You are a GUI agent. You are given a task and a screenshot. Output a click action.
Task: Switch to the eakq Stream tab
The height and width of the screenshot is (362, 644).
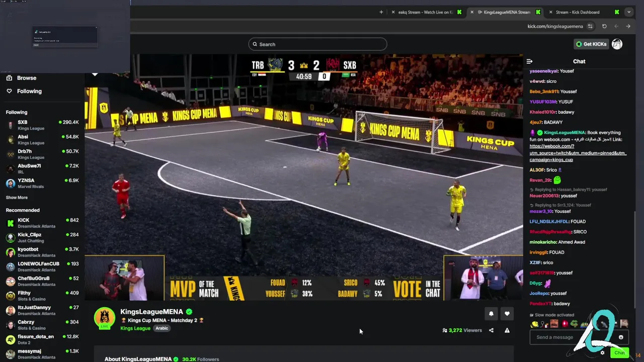pyautogui.click(x=426, y=12)
